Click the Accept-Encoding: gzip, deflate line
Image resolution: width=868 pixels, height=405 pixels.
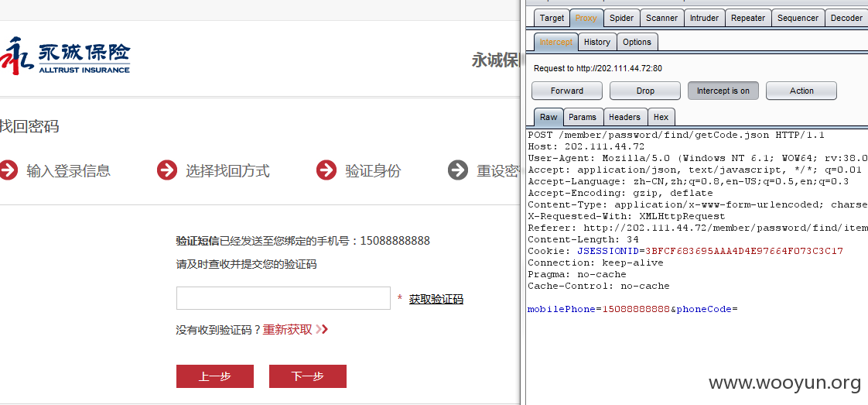point(620,193)
